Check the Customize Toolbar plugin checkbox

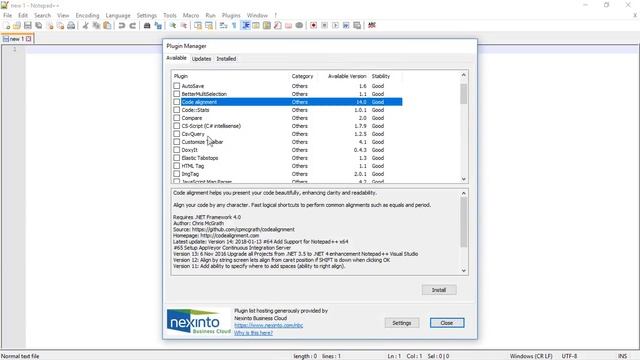tap(176, 142)
